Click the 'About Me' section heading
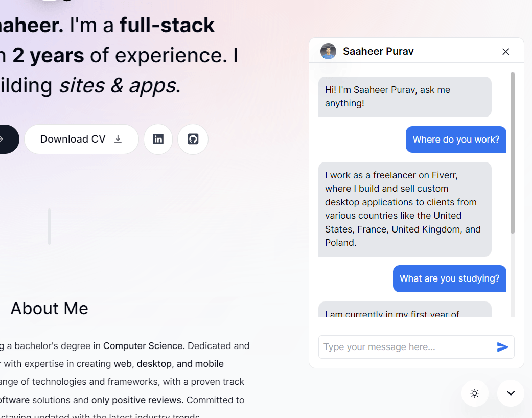The height and width of the screenshot is (418, 532). pos(50,309)
